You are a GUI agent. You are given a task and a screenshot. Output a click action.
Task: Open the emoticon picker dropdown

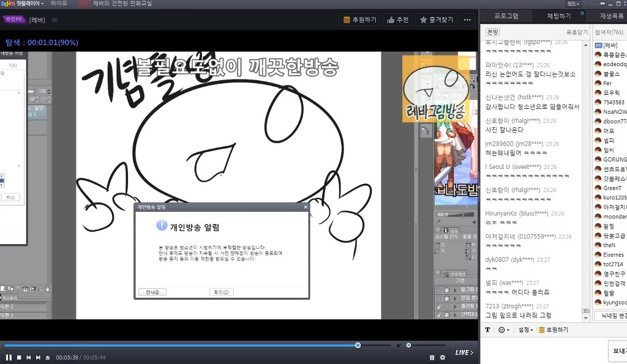505,330
